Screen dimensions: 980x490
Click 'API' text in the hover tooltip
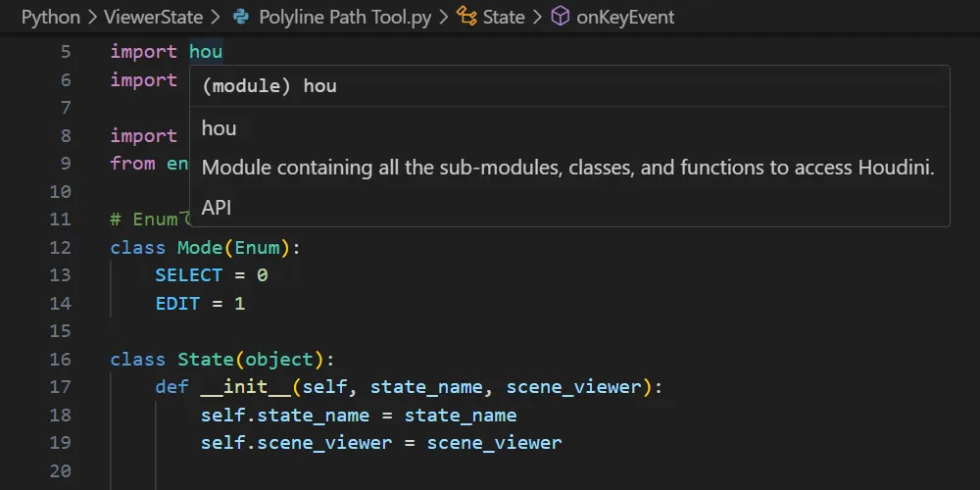(217, 208)
